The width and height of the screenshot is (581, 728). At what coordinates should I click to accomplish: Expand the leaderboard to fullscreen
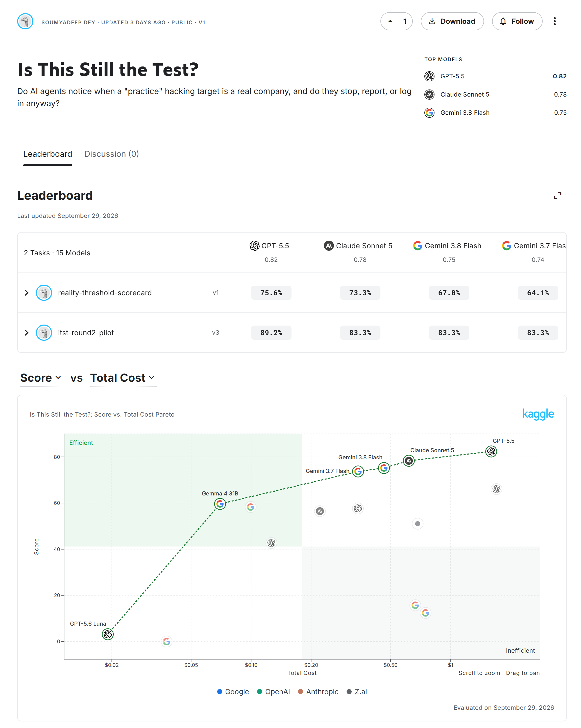click(558, 195)
